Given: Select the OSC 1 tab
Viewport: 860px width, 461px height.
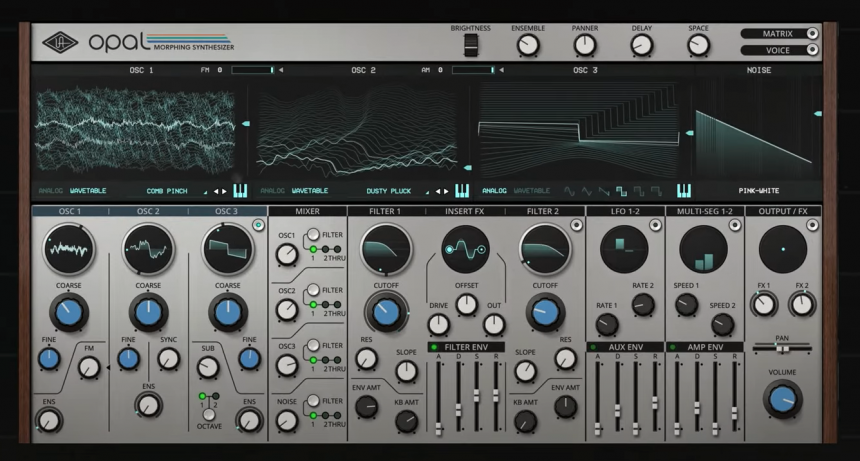Looking at the screenshot, I should pyautogui.click(x=70, y=211).
